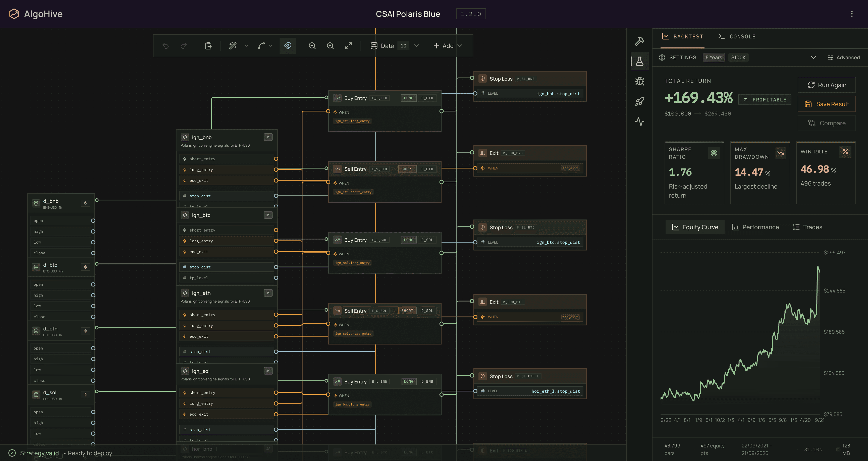Click the Compare button
868x461 pixels.
pyautogui.click(x=827, y=123)
